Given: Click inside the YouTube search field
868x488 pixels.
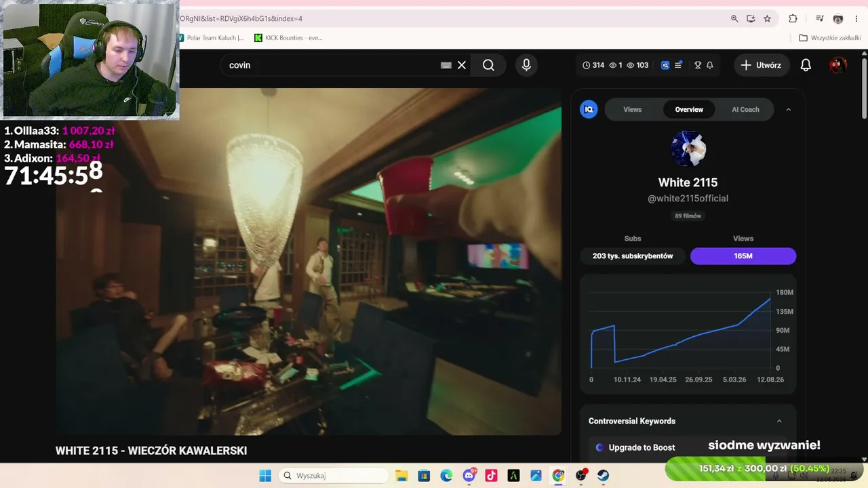Looking at the screenshot, I should 332,65.
